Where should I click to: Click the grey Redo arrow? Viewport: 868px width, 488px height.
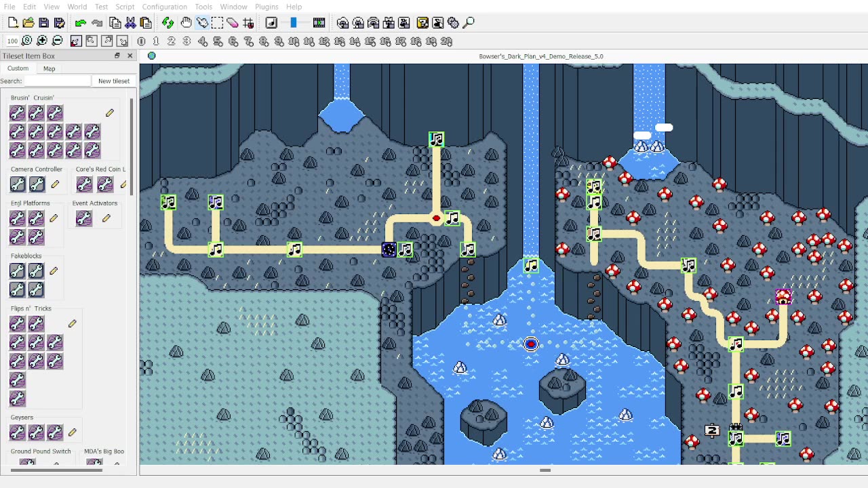(x=97, y=23)
